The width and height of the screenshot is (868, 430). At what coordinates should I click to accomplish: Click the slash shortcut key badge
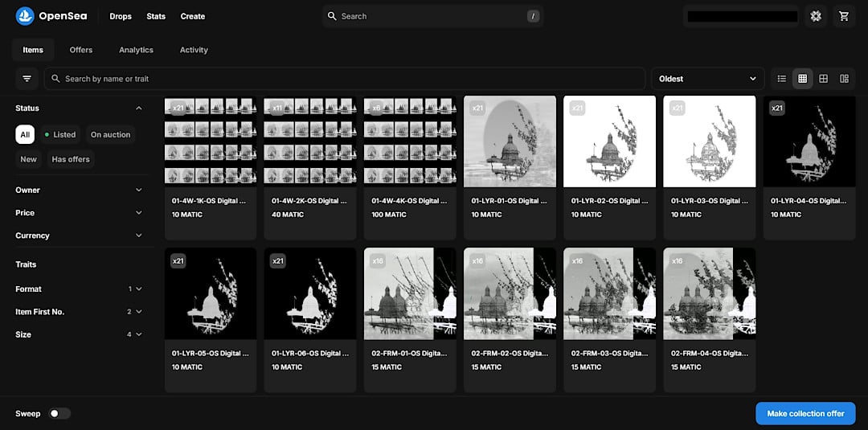(533, 16)
